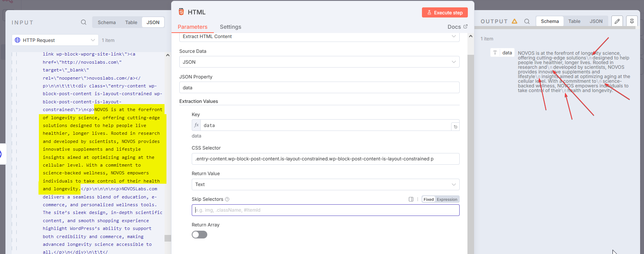Click the Skip Selectors help icon

[227, 199]
